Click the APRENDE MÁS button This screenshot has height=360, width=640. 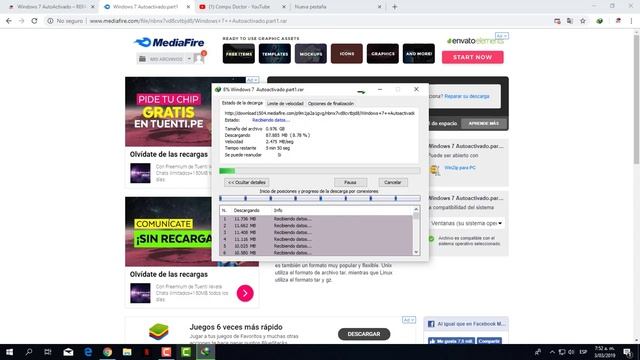tap(484, 123)
